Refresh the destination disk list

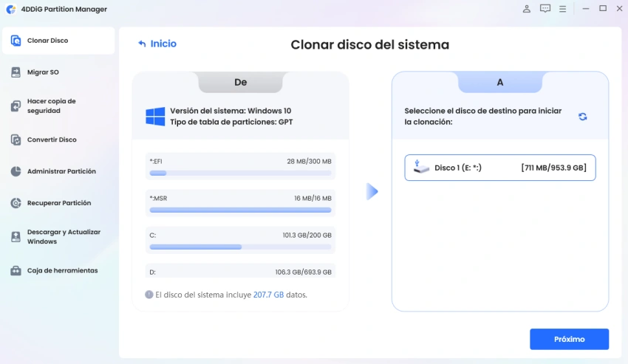click(x=582, y=117)
